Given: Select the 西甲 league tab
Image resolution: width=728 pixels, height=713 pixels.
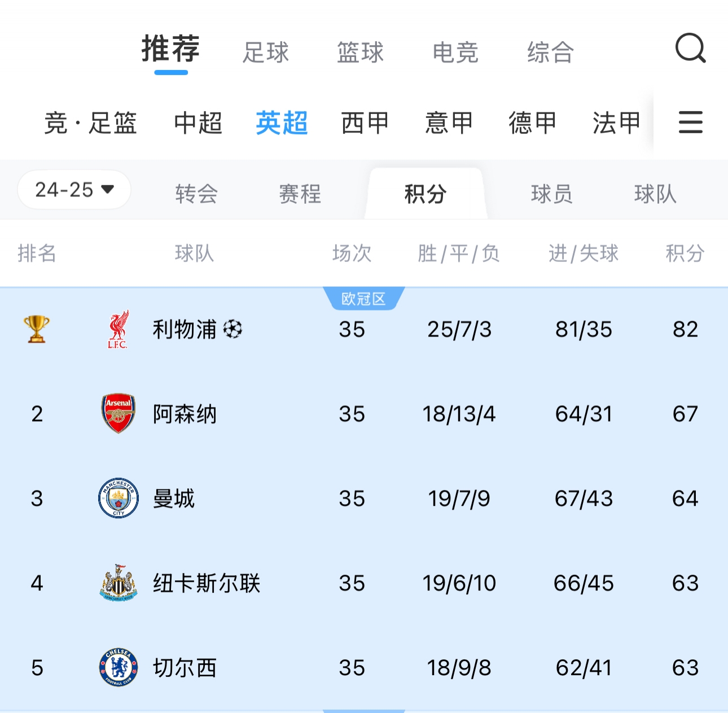Looking at the screenshot, I should (x=365, y=123).
